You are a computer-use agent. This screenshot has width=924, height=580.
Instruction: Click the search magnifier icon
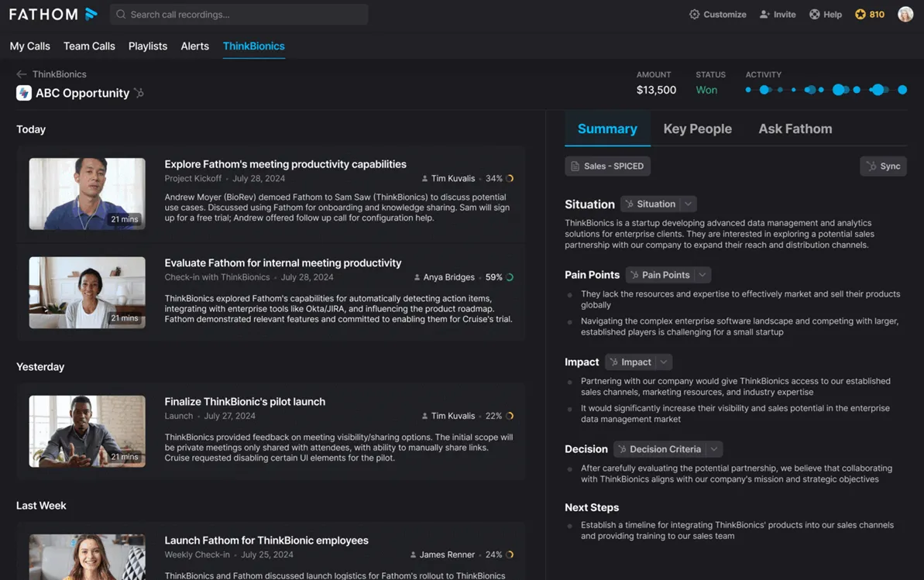121,14
